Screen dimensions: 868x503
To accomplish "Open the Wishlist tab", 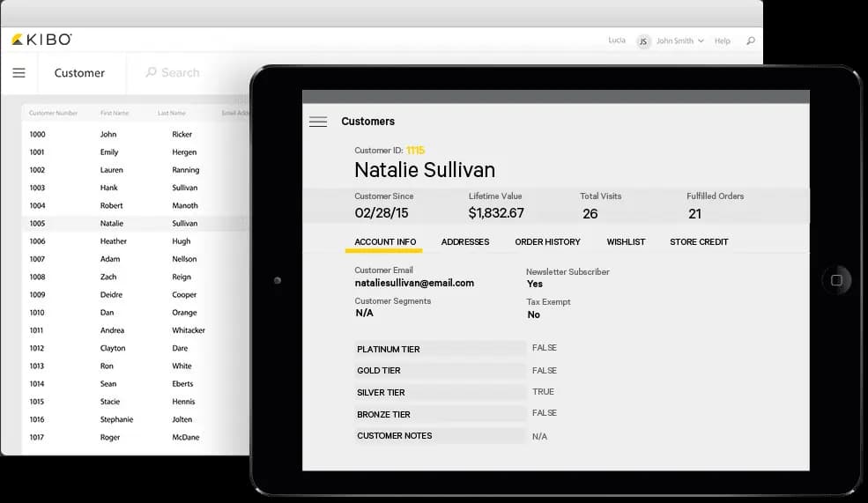I will point(626,242).
